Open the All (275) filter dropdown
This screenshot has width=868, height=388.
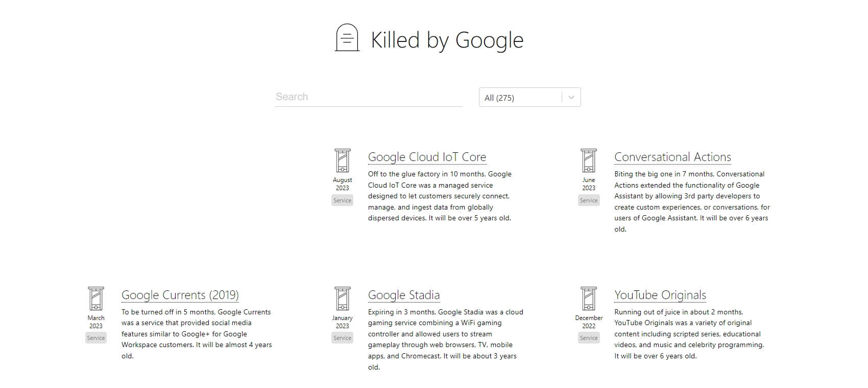520,98
